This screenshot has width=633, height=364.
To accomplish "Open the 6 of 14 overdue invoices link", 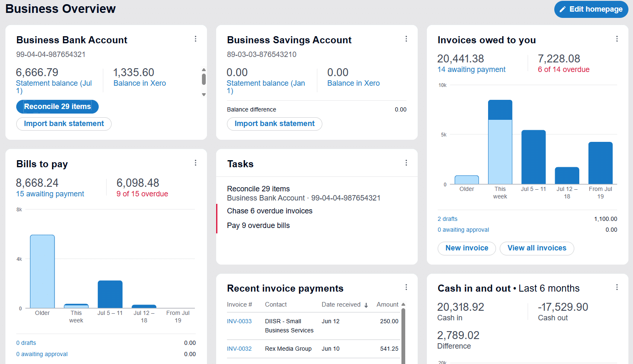I will click(563, 69).
